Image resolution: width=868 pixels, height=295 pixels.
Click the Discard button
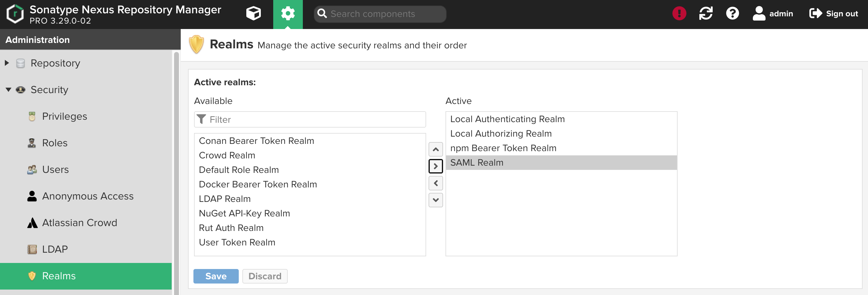264,276
